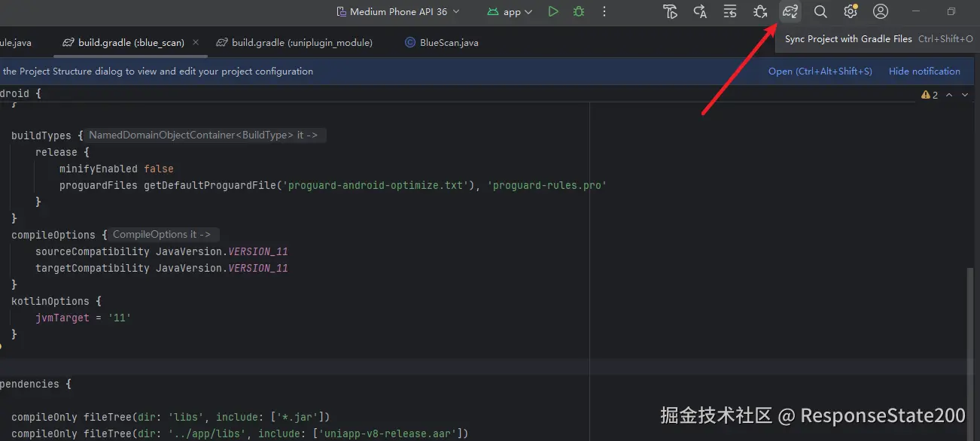Start debugging with the green bug icon
980x441 pixels.
tap(578, 12)
